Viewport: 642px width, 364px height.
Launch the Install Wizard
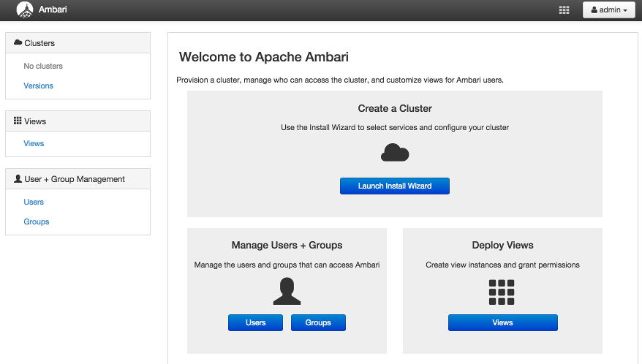[395, 186]
